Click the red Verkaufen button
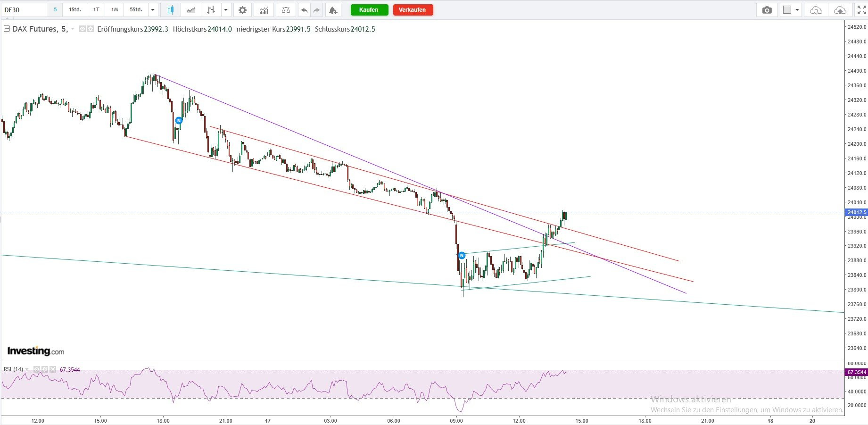This screenshot has width=868, height=425. pyautogui.click(x=413, y=10)
